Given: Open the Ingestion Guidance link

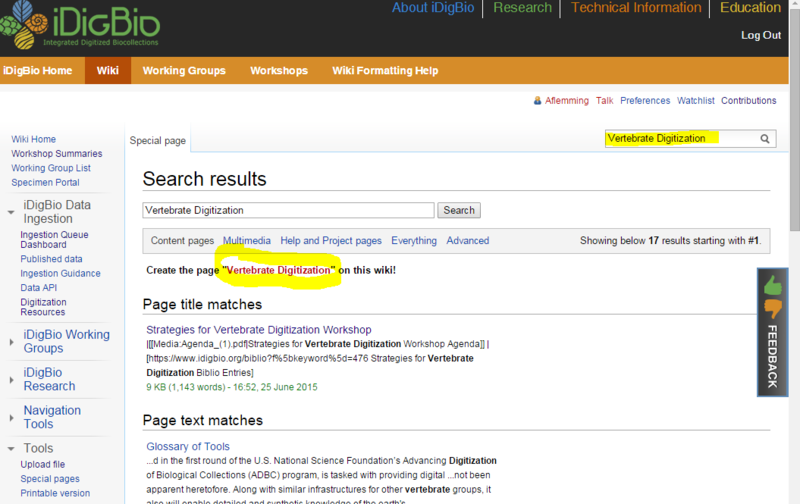Looking at the screenshot, I should coord(60,273).
